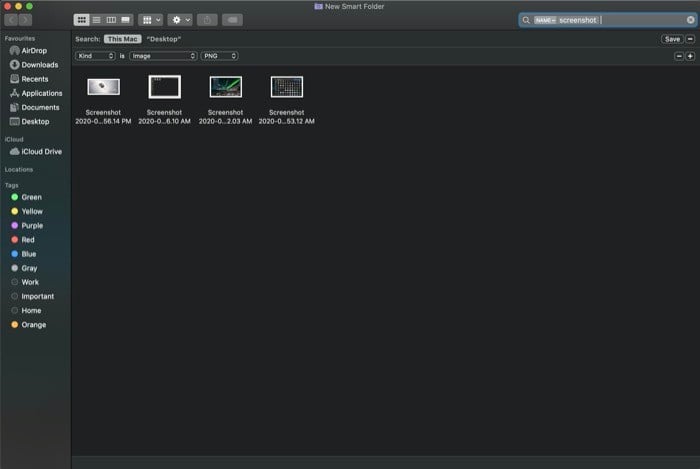
Task: Filter by Important tag
Action: pos(35,296)
